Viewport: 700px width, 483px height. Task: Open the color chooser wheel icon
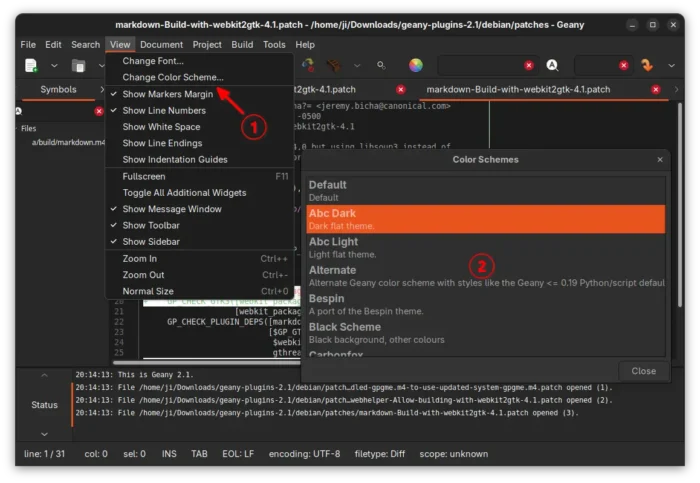tap(416, 66)
